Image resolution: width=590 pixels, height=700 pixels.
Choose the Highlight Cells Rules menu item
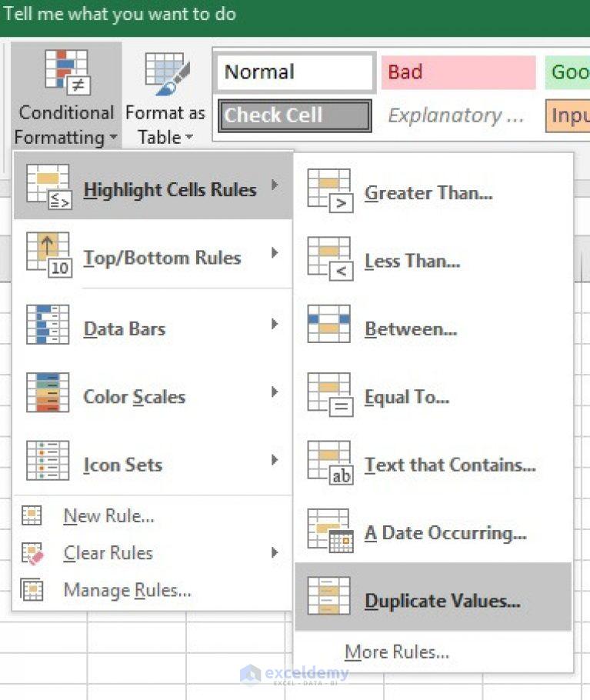[153, 185]
